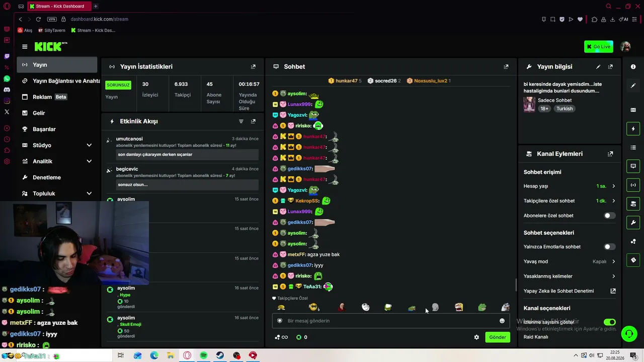The image size is (644, 362).
Task: Reload the page in the browser
Action: tap(38, 19)
